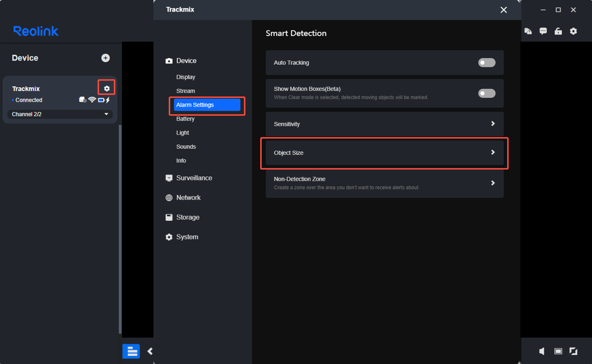Click the Network section label
Screen dimensions: 592x364
pos(188,197)
